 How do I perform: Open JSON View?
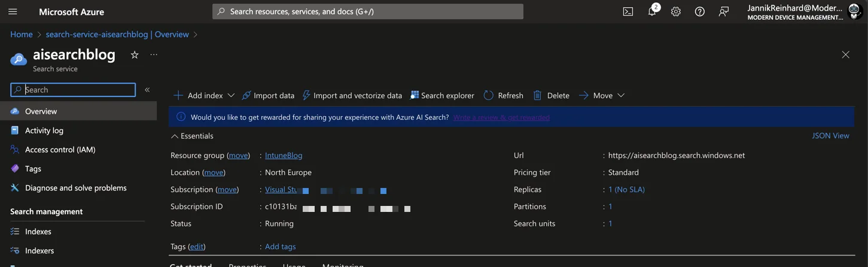830,136
